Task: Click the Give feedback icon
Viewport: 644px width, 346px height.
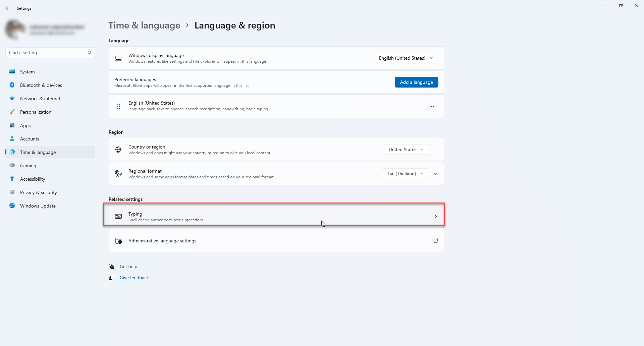Action: 112,278
